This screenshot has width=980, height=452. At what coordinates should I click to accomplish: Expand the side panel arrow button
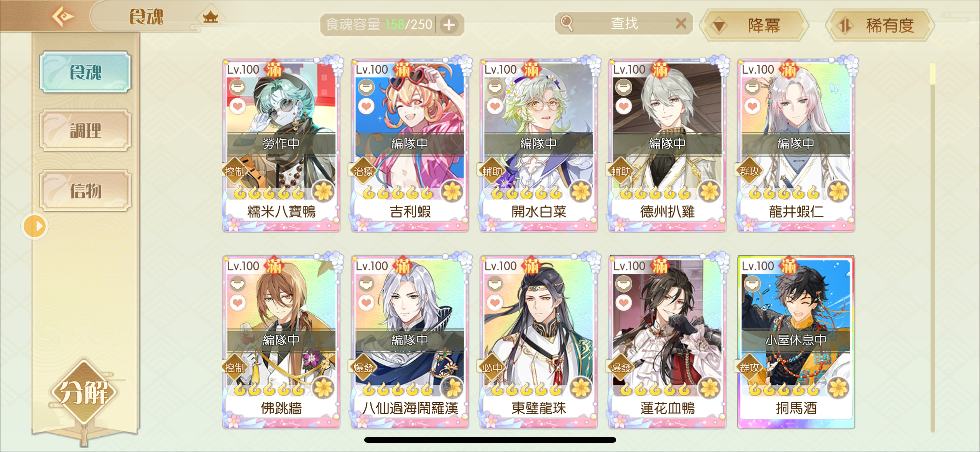pyautogui.click(x=35, y=226)
